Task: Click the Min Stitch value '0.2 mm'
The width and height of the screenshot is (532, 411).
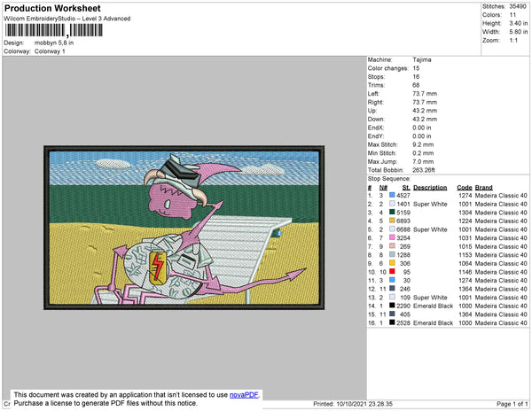Action: pos(423,153)
